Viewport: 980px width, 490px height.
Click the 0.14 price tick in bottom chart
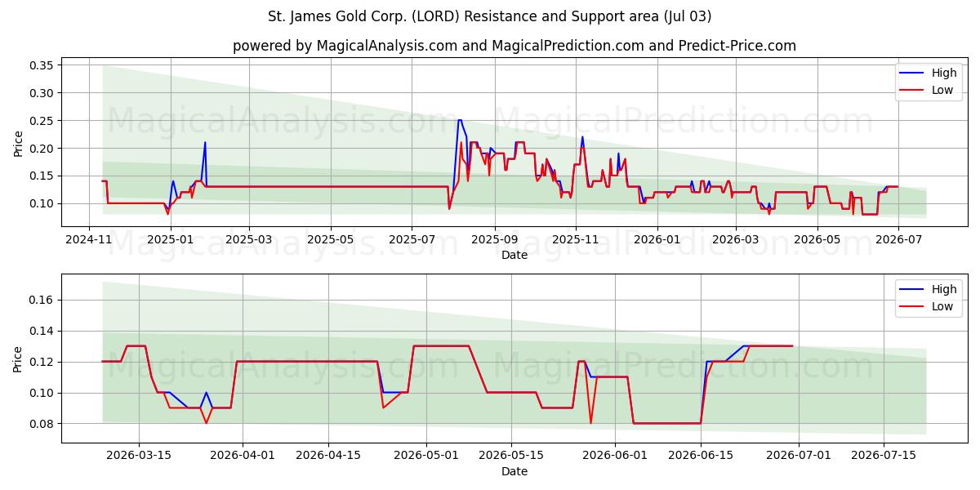pyautogui.click(x=42, y=331)
